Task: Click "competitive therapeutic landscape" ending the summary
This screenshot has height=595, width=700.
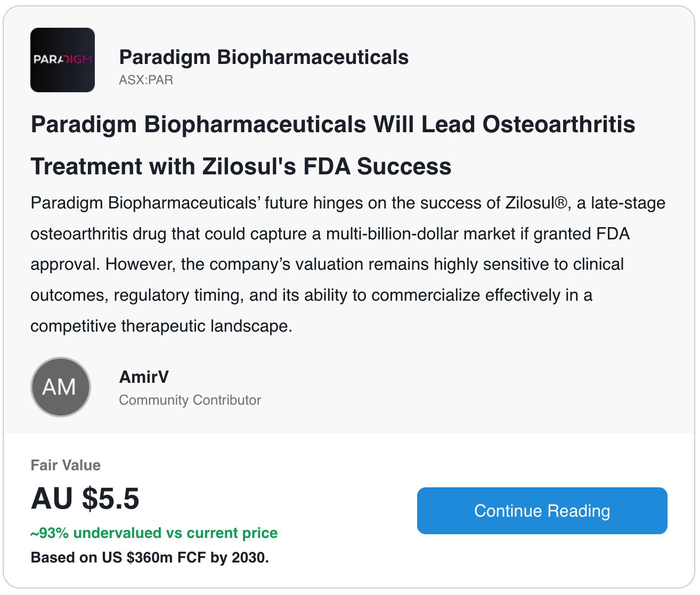Action: 161,326
